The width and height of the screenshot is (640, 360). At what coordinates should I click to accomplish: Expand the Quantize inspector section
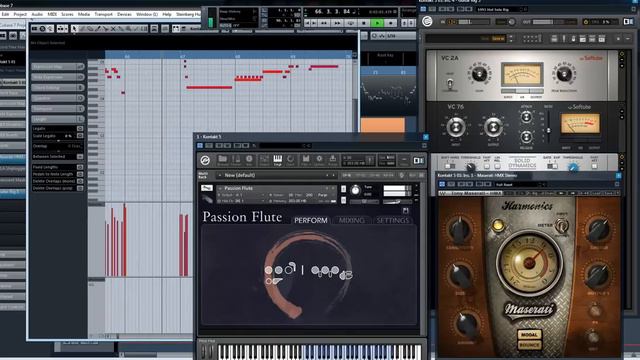(x=58, y=98)
